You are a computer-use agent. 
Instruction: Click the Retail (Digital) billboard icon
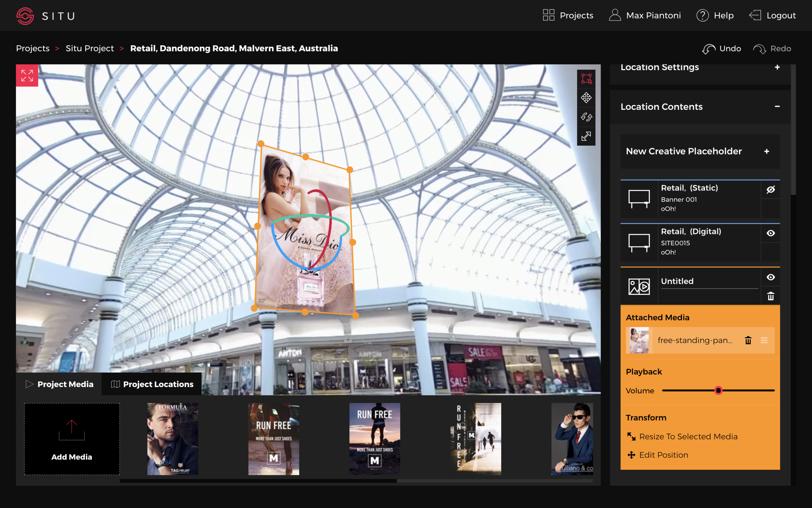pyautogui.click(x=639, y=243)
